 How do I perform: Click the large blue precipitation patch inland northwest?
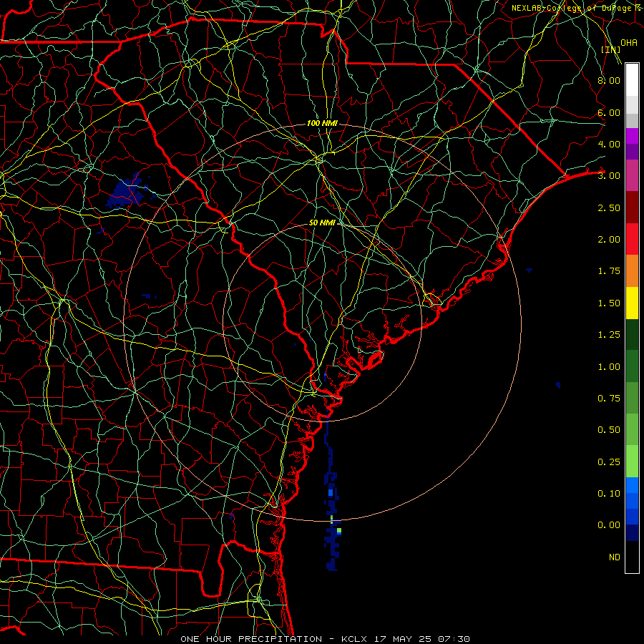[x=127, y=191]
